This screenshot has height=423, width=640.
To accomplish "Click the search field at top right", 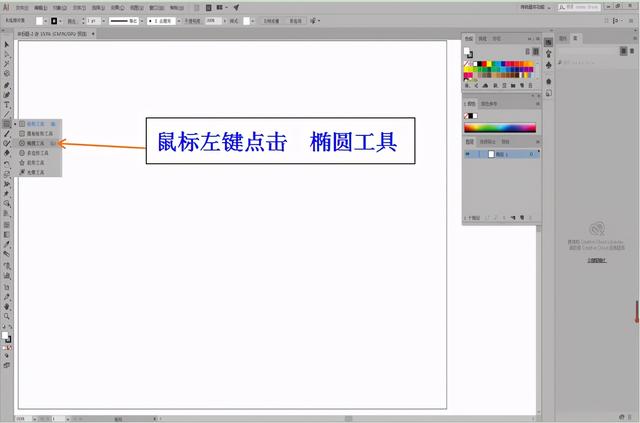I will tap(580, 7).
